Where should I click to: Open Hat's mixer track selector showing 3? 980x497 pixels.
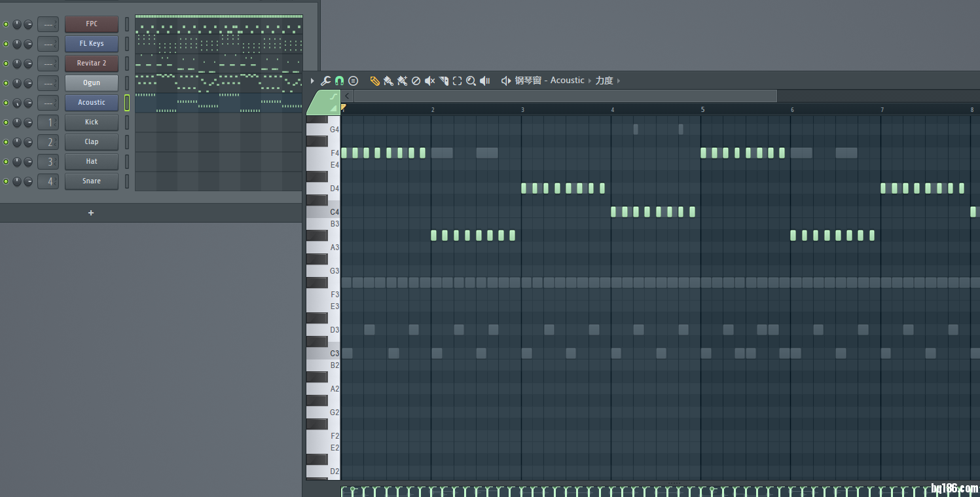point(48,162)
